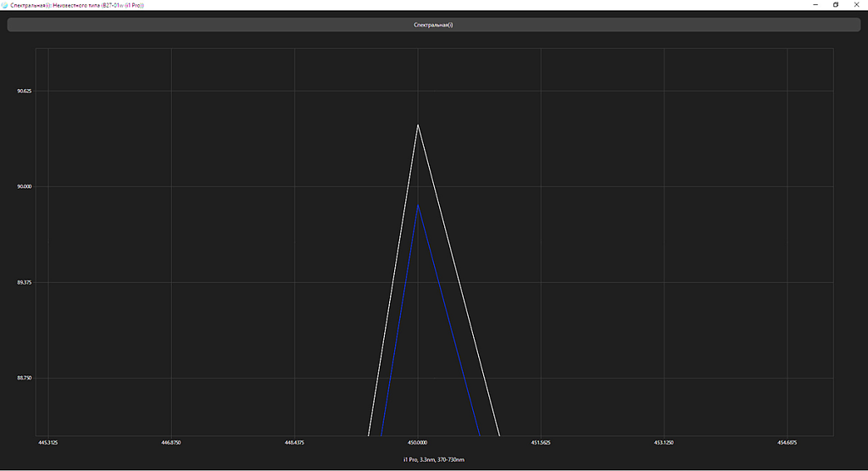Click the 445.3125 x-axis label
The height and width of the screenshot is (471, 868).
[x=48, y=442]
